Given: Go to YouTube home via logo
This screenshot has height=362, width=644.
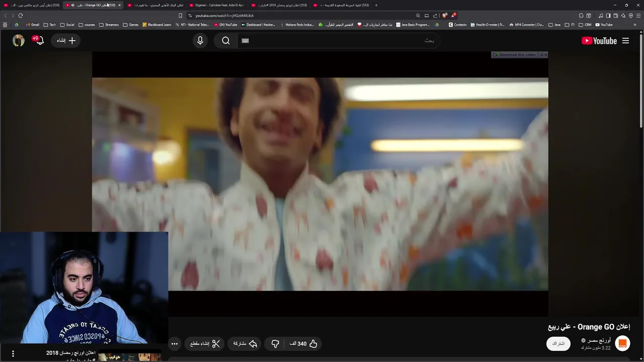Looking at the screenshot, I should [x=599, y=41].
